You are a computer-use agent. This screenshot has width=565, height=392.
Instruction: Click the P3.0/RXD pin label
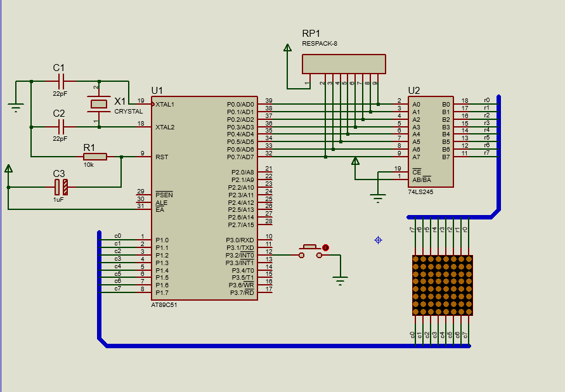click(240, 240)
